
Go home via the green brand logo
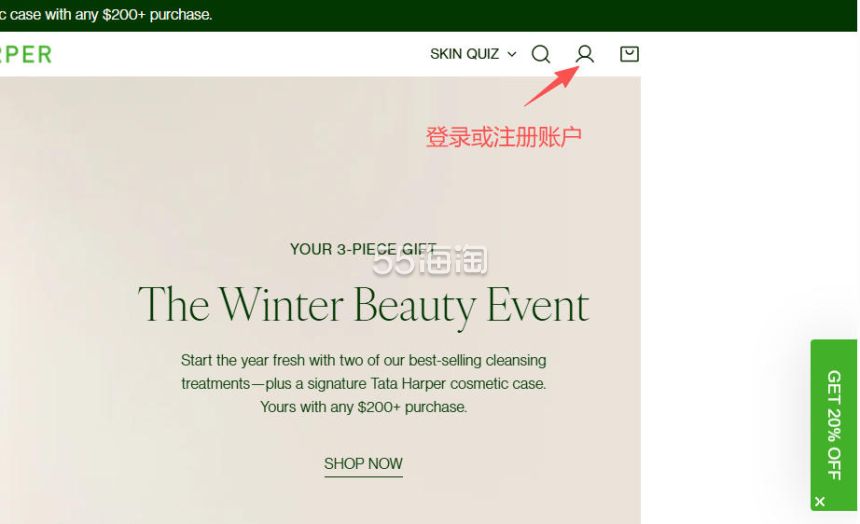click(x=26, y=54)
